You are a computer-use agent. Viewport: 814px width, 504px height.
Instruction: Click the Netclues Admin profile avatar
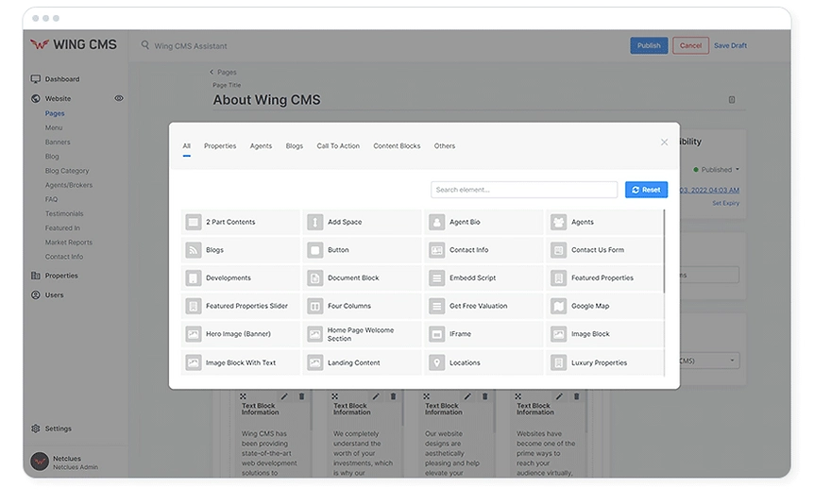[x=40, y=462]
